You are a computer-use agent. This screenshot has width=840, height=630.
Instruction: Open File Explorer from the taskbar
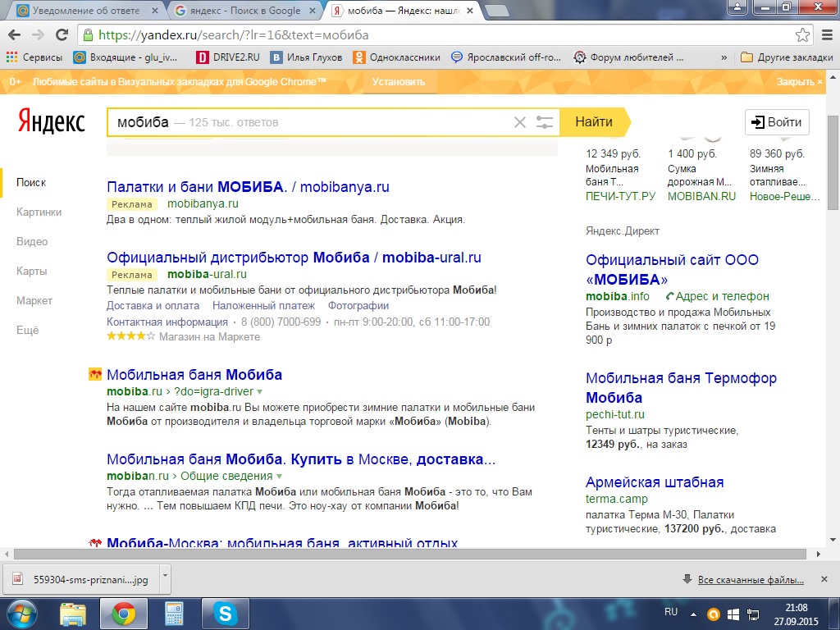(x=73, y=614)
